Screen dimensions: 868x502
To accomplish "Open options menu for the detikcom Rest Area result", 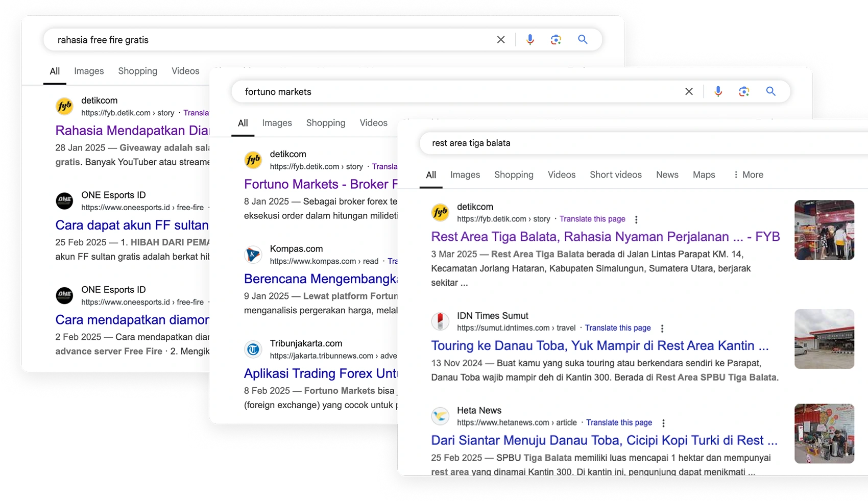I will tap(636, 219).
